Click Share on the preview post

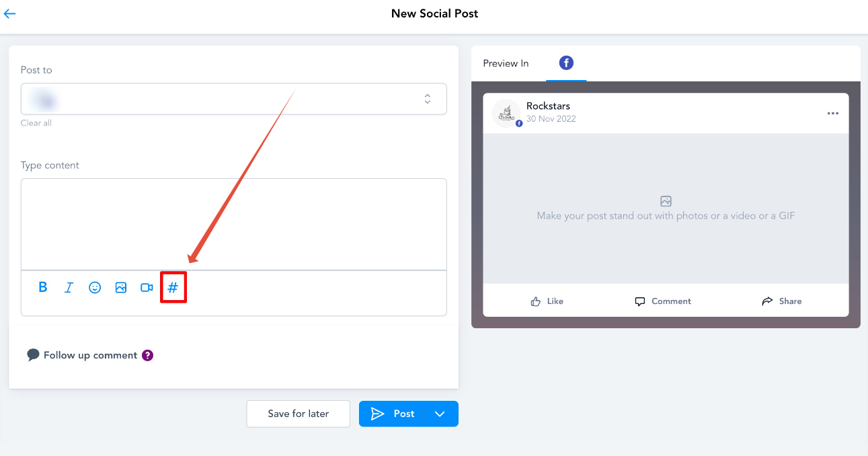click(x=781, y=301)
